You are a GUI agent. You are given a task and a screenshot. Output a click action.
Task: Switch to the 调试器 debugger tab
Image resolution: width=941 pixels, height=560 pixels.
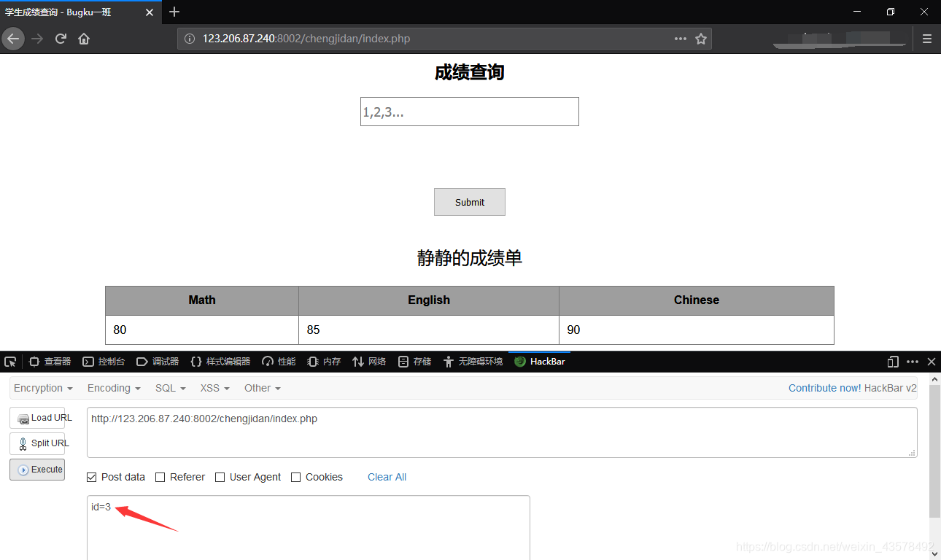(x=158, y=362)
